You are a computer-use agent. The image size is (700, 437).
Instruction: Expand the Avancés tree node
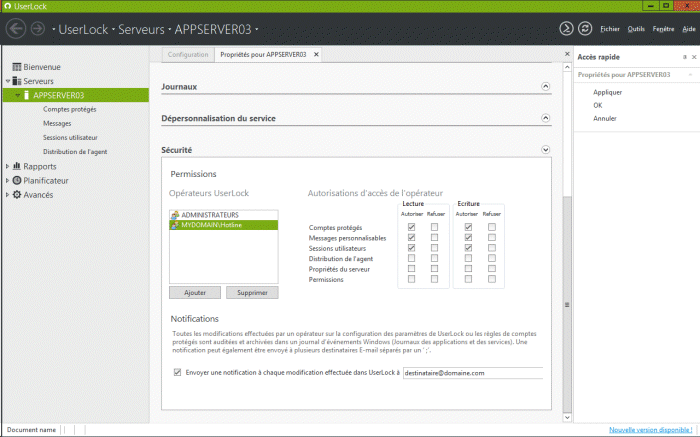coord(7,195)
